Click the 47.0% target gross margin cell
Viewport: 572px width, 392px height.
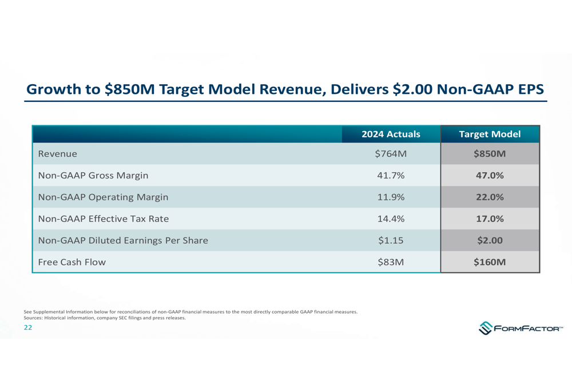[x=490, y=176]
